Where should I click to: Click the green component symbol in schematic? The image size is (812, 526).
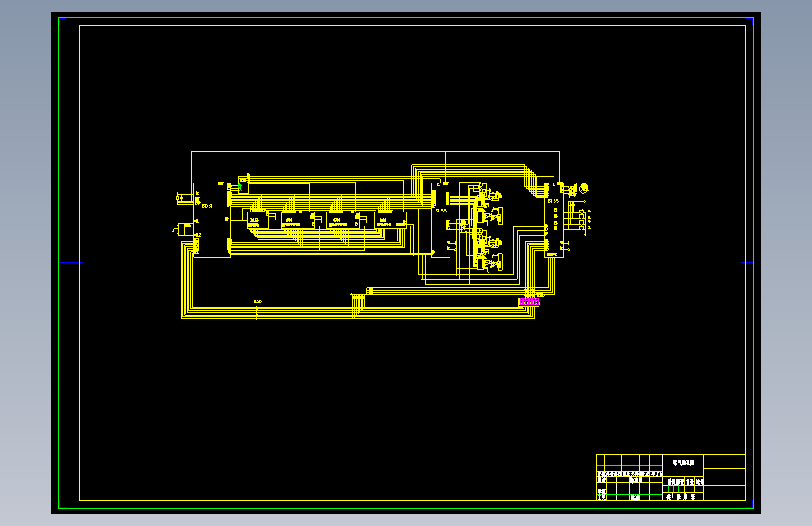click(x=240, y=186)
